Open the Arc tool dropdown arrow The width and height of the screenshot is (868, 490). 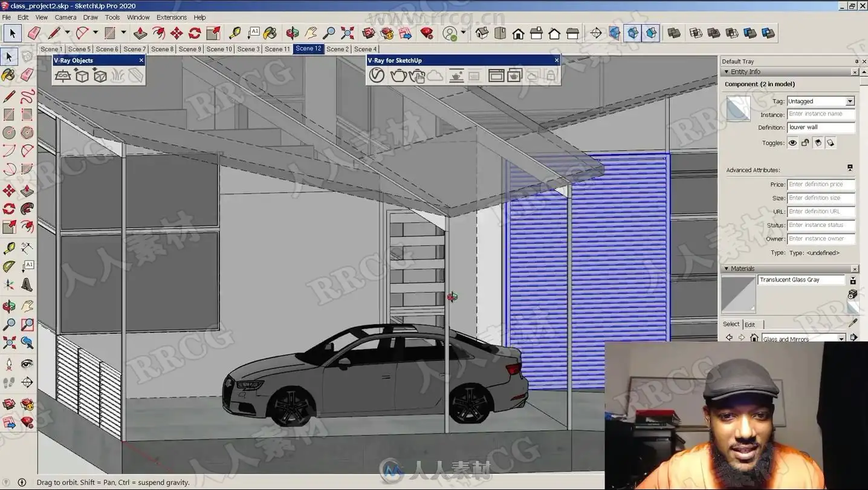(x=95, y=33)
